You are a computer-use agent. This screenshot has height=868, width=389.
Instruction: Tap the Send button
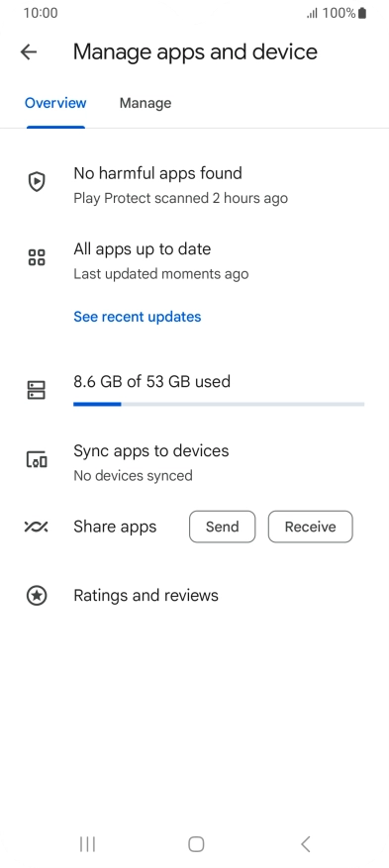223,527
